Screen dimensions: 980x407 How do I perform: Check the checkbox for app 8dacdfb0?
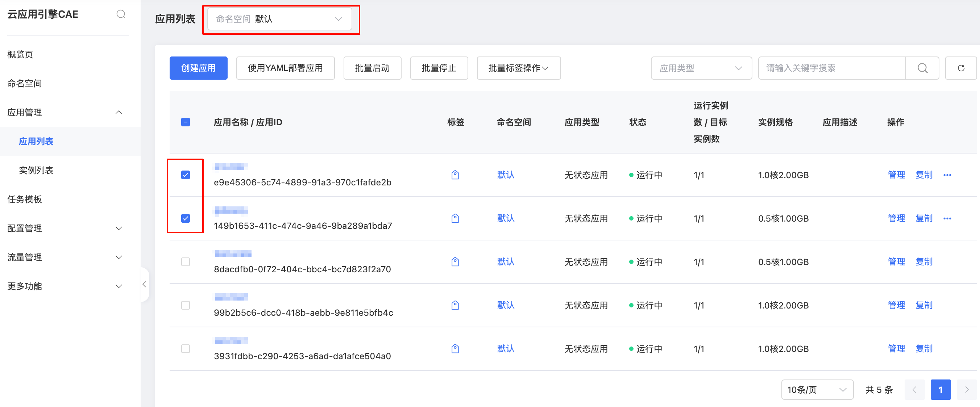186,262
